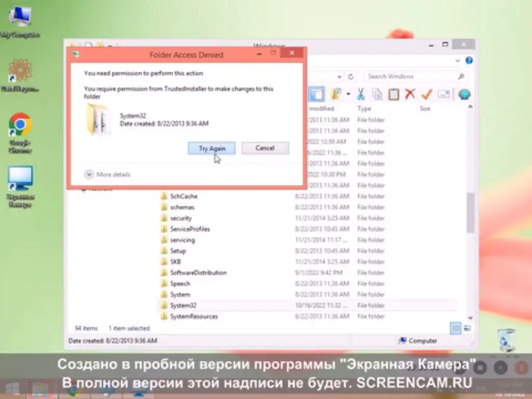Image resolution: width=532 pixels, height=399 pixels.
Task: Click the globe icon in the toolbar
Action: point(464,94)
